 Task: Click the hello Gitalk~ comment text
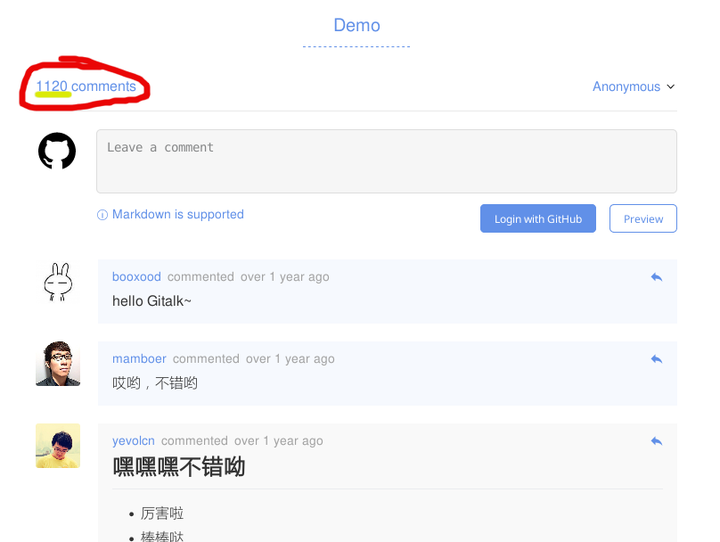(x=151, y=301)
